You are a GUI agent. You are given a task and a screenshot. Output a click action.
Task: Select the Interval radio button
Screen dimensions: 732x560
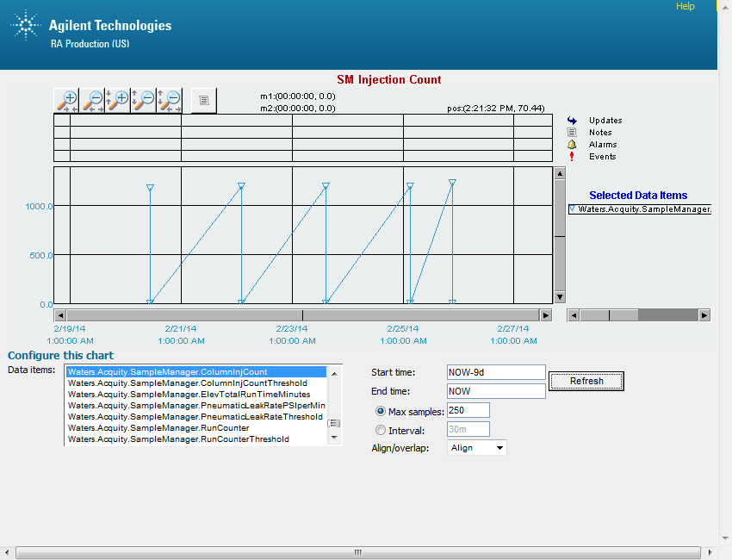tap(381, 430)
